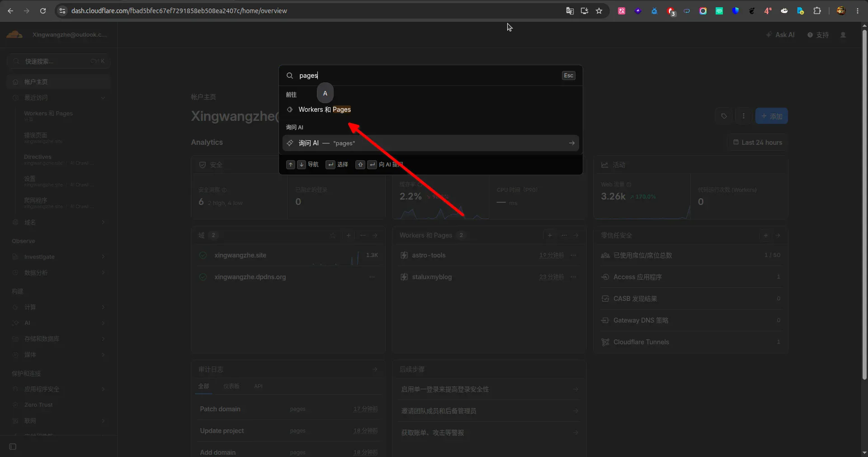Viewport: 868px width, 457px height.
Task: Click the plus icon on the 零信任安全 card
Action: [766, 235]
